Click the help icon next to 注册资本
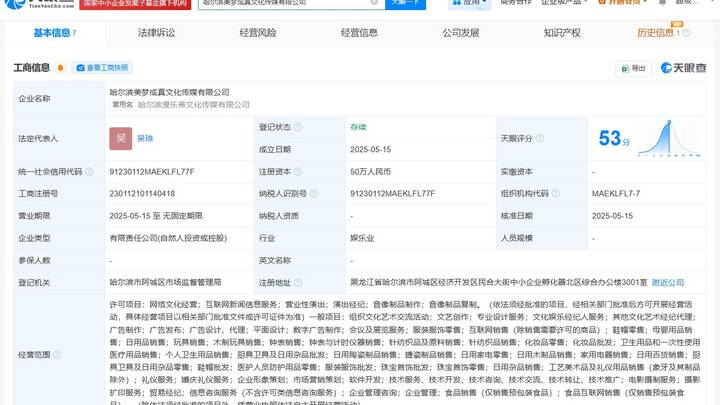This screenshot has height=405, width=720. [x=298, y=172]
